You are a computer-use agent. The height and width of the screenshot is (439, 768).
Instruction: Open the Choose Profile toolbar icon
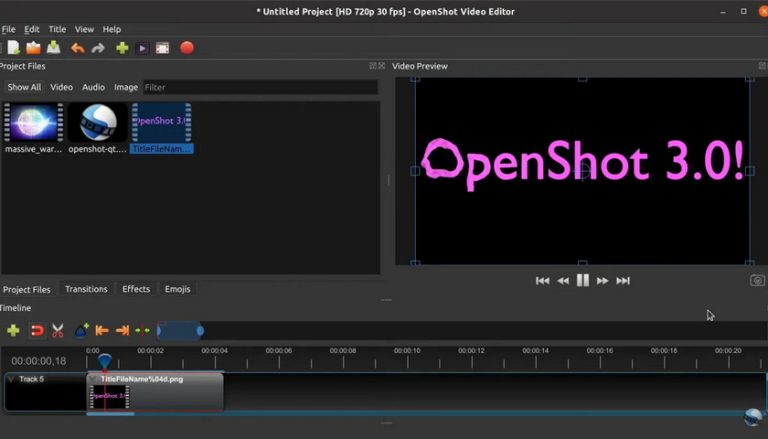coord(143,47)
